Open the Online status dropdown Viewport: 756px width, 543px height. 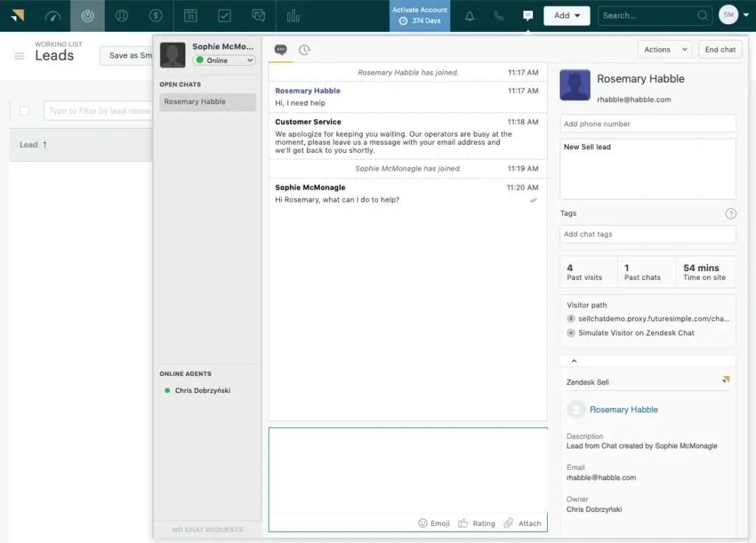[x=224, y=61]
